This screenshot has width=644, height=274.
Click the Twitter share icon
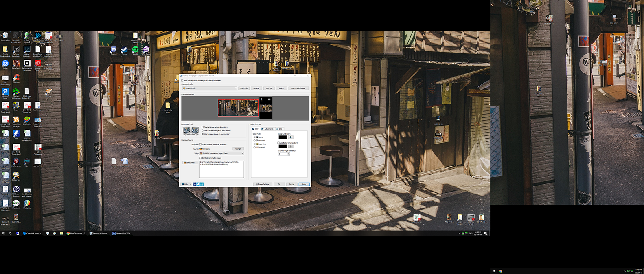point(198,184)
